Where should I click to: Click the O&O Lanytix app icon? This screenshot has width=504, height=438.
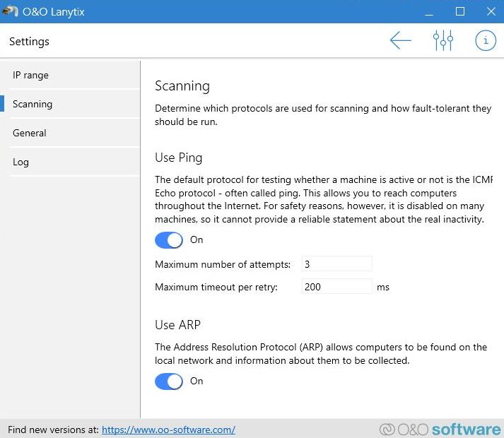[x=10, y=11]
